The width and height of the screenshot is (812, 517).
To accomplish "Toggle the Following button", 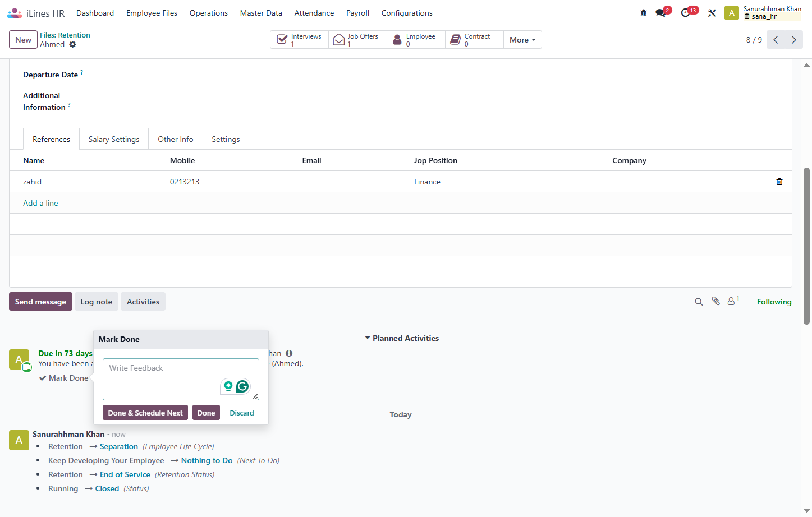I will pos(774,302).
